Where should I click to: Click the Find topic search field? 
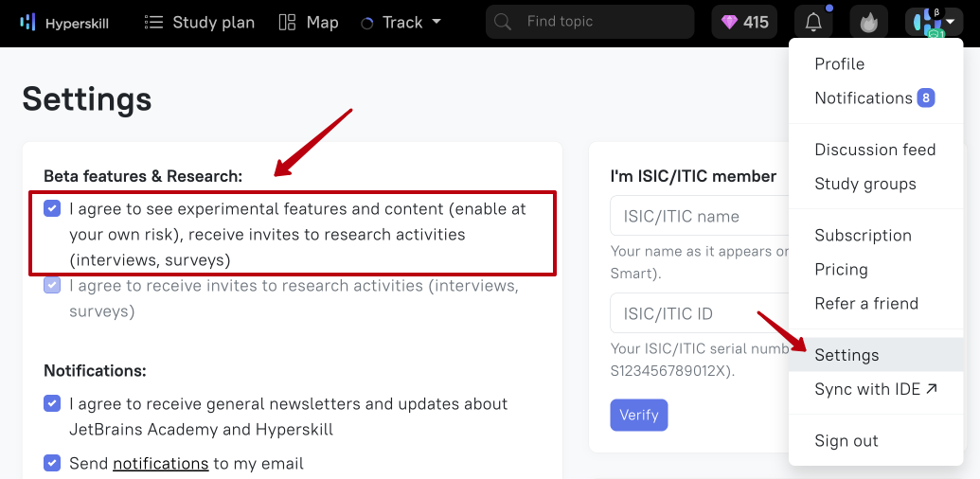coord(590,22)
